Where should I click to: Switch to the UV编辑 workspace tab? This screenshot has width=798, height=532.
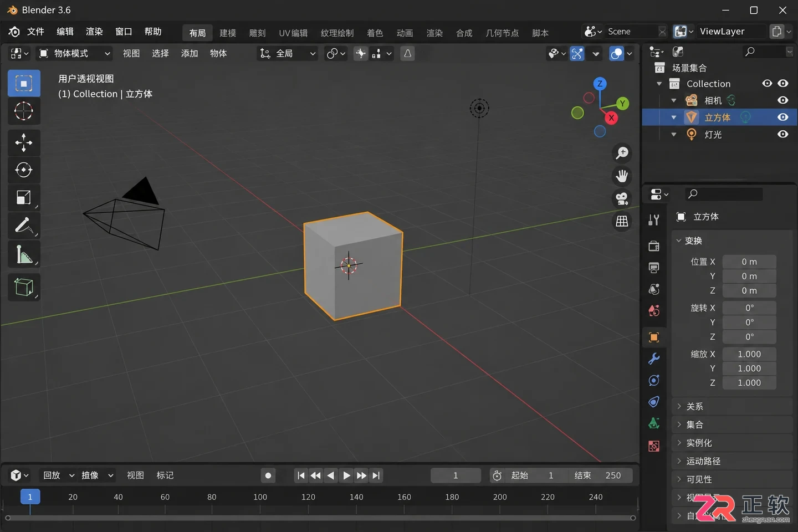[293, 33]
